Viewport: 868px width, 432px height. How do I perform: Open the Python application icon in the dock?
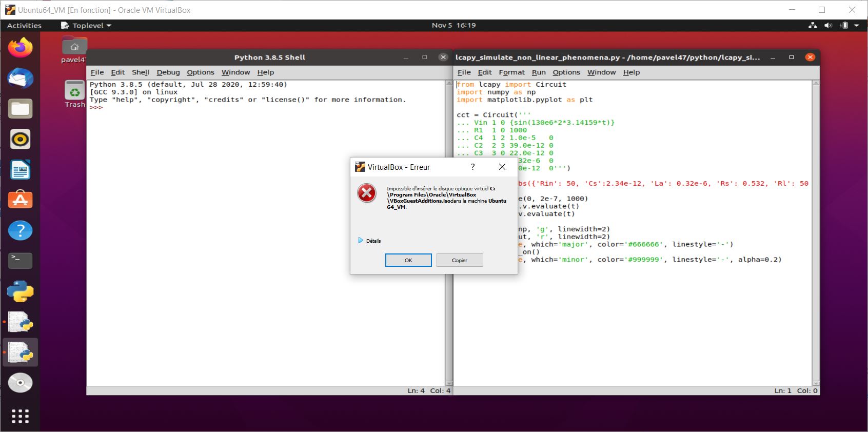click(x=20, y=291)
